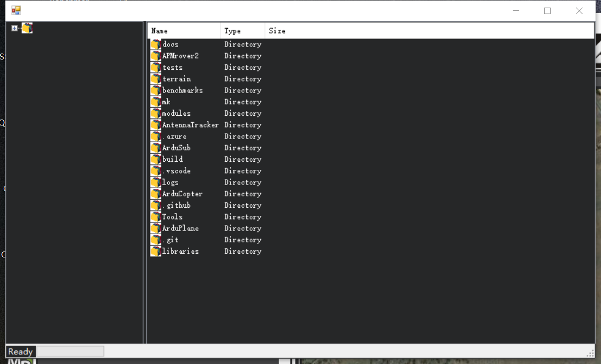Select the logs name text
Image resolution: width=601 pixels, height=364 pixels.
click(170, 182)
